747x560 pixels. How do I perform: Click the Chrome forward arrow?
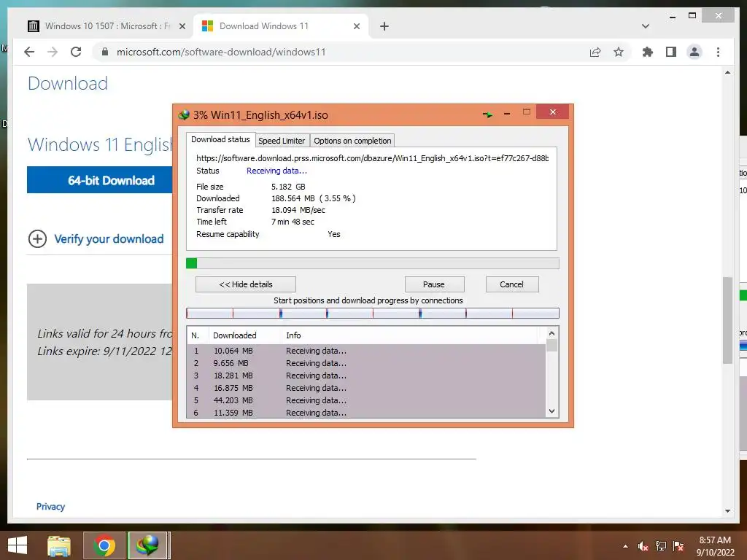pyautogui.click(x=53, y=52)
